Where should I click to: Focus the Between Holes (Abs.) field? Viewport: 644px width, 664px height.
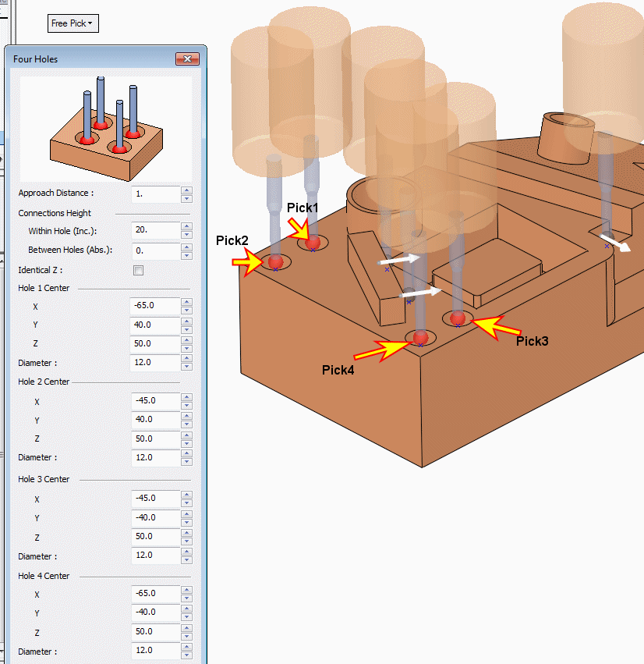pos(155,250)
